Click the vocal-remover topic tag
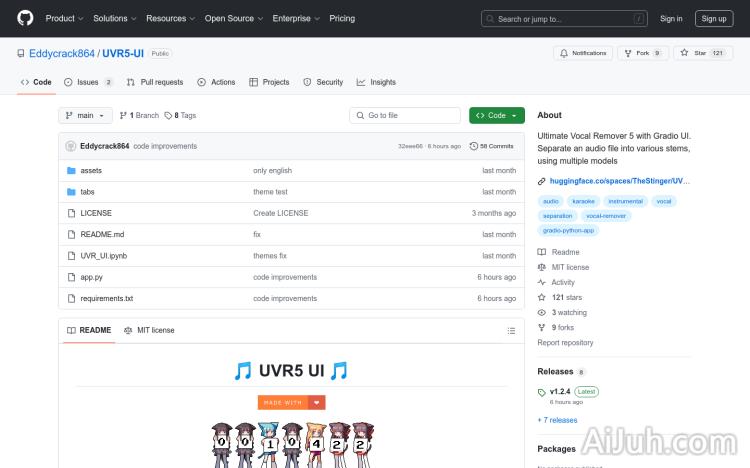The image size is (750, 468). tap(606, 216)
